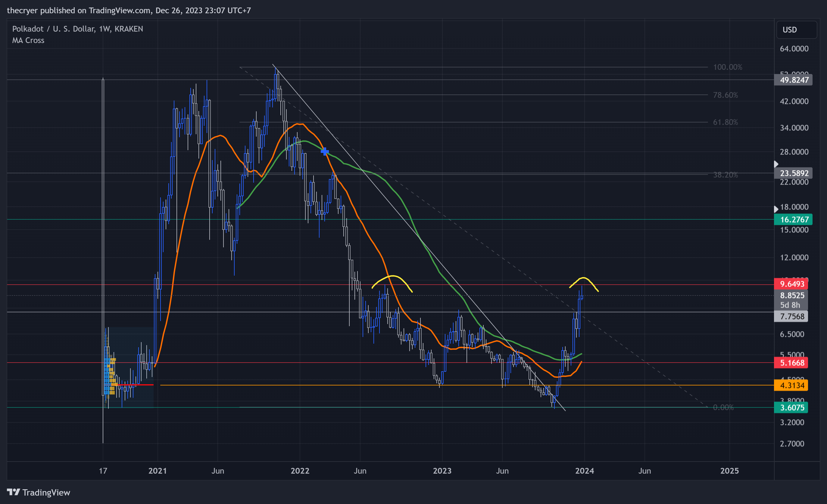Viewport: 827px width, 504px height.
Task: Click the 0.00% Fibonacci level label
Action: click(723, 407)
